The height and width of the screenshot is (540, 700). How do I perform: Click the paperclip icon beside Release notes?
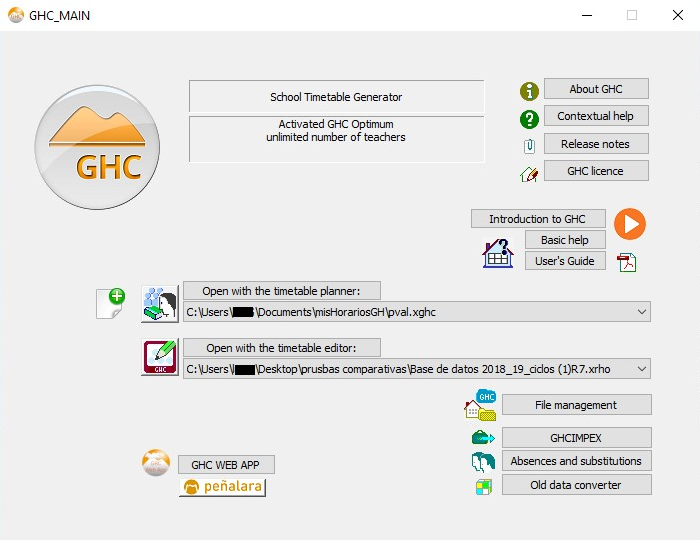pos(529,146)
